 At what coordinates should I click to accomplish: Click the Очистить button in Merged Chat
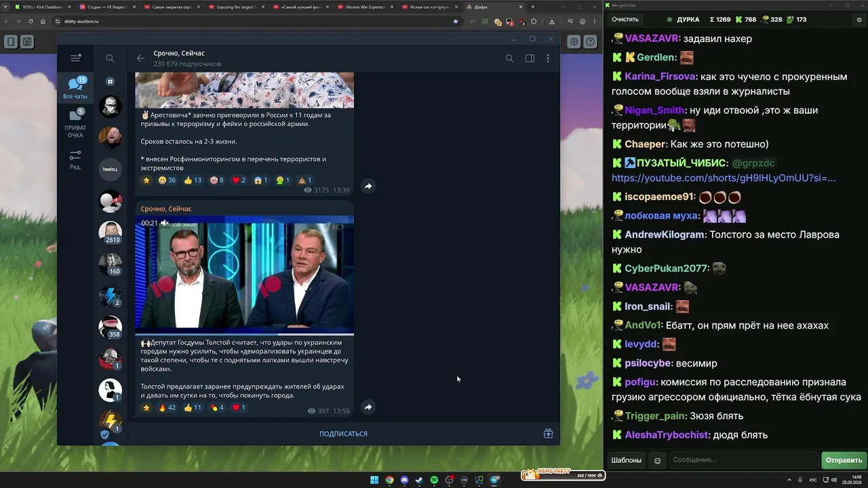click(625, 20)
